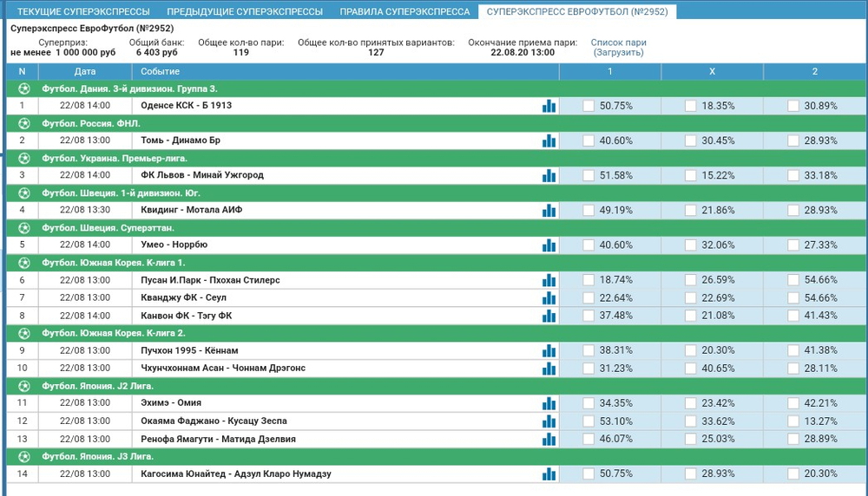The image size is (868, 496).
Task: Open statistics chart icon for Томь - Динамо Бр
Action: click(x=549, y=140)
